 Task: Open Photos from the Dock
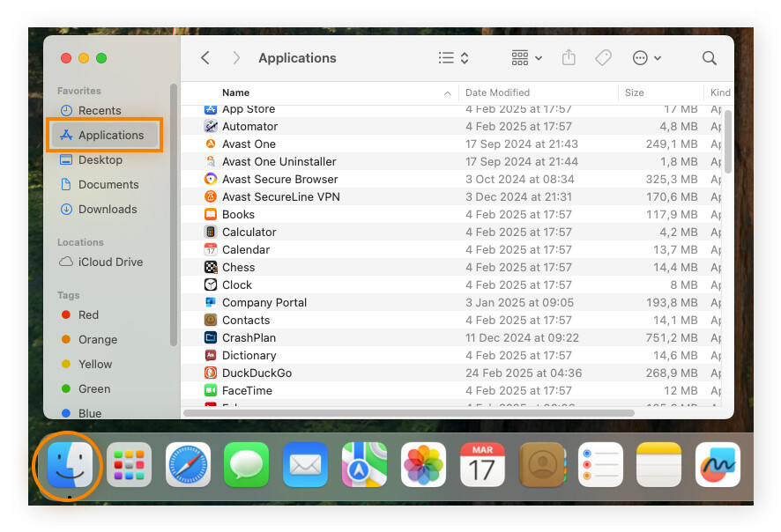[x=423, y=465]
